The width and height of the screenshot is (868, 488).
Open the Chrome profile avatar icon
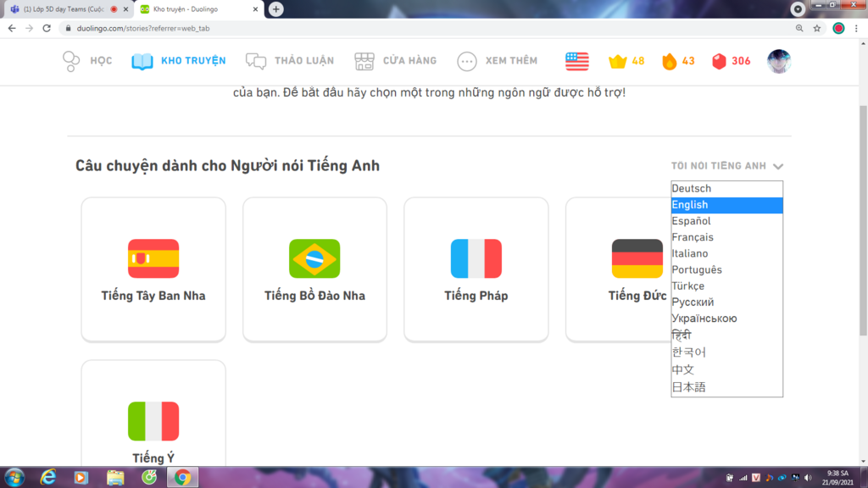pyautogui.click(x=838, y=28)
